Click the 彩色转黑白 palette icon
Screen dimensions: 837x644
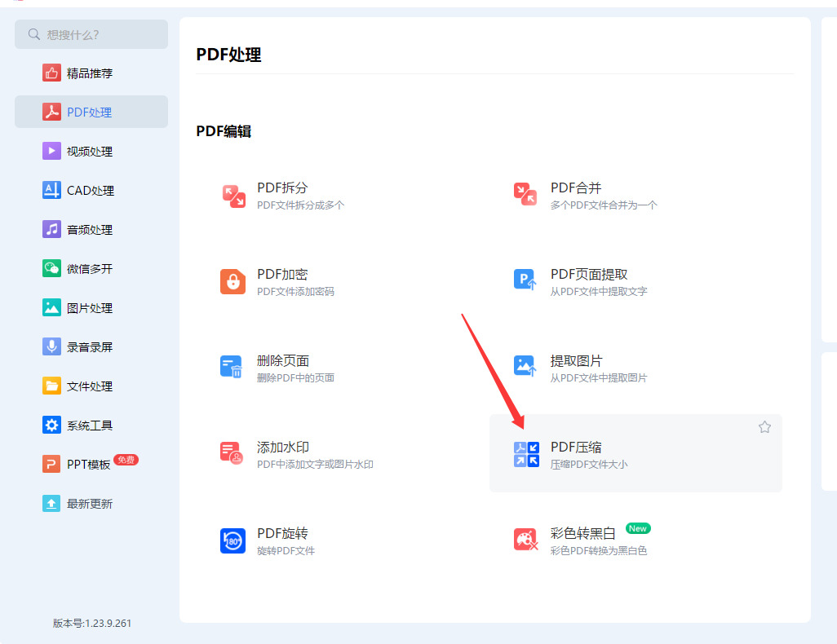(x=526, y=540)
